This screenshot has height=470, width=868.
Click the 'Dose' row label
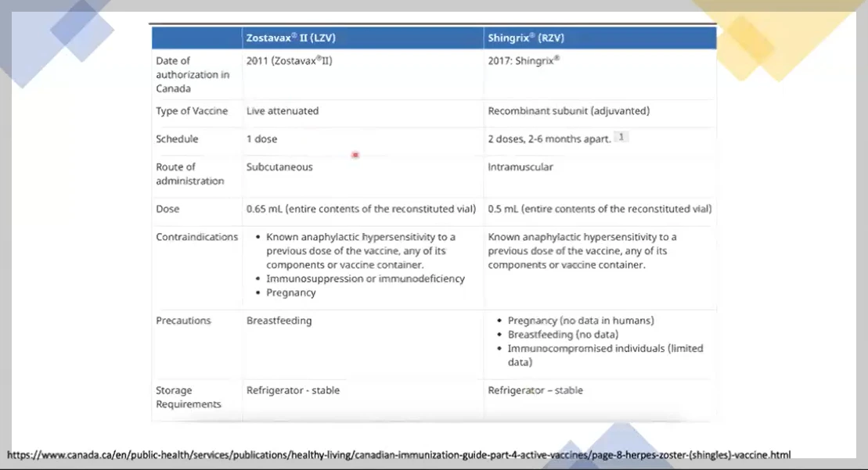(167, 209)
